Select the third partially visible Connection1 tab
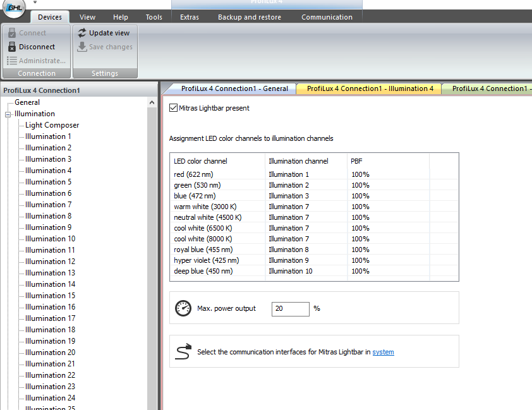Viewport: 532px width, 410px height. pyautogui.click(x=488, y=88)
